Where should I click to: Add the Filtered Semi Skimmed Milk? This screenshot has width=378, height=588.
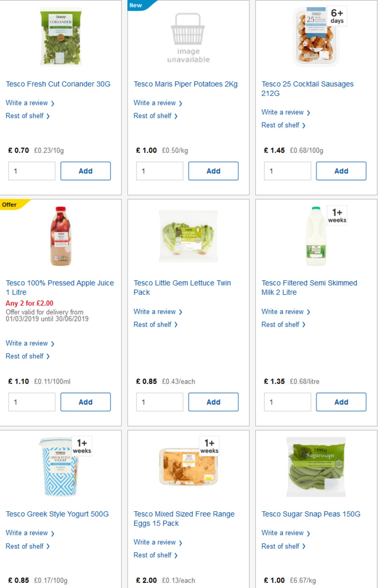[341, 402]
